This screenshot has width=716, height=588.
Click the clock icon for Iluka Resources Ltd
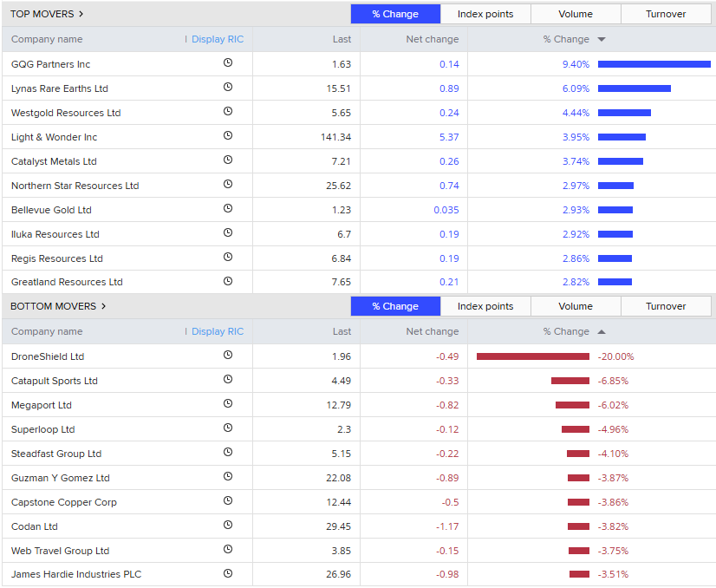(x=228, y=232)
